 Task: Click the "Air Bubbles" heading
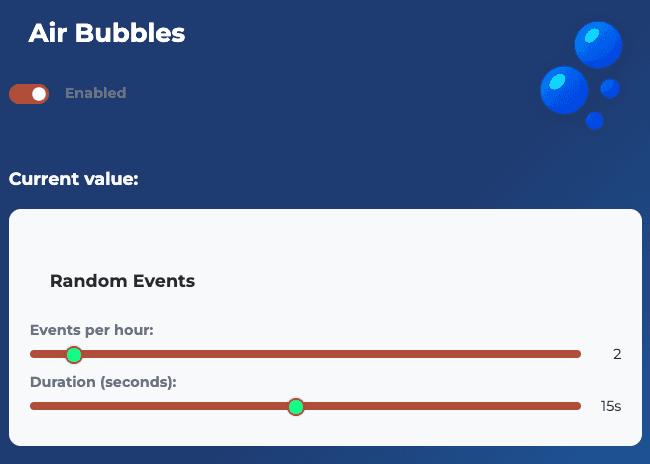pos(107,32)
